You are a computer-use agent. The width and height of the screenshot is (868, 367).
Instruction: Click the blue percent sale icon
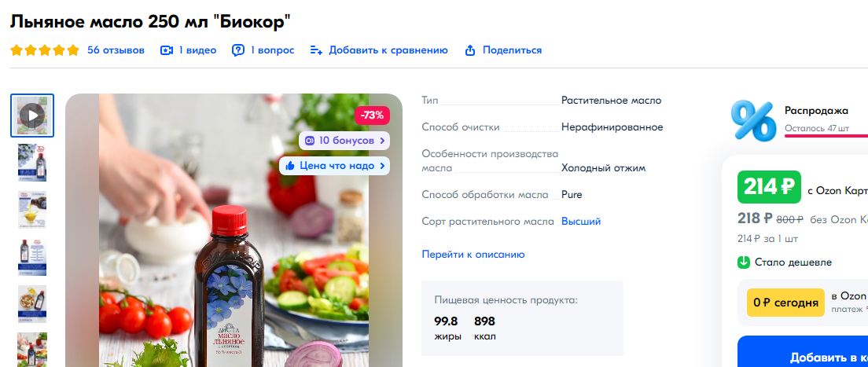(x=753, y=120)
